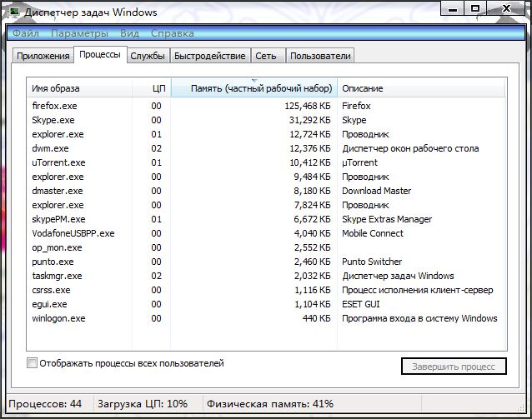Select the dwm.exe process

[266, 148]
